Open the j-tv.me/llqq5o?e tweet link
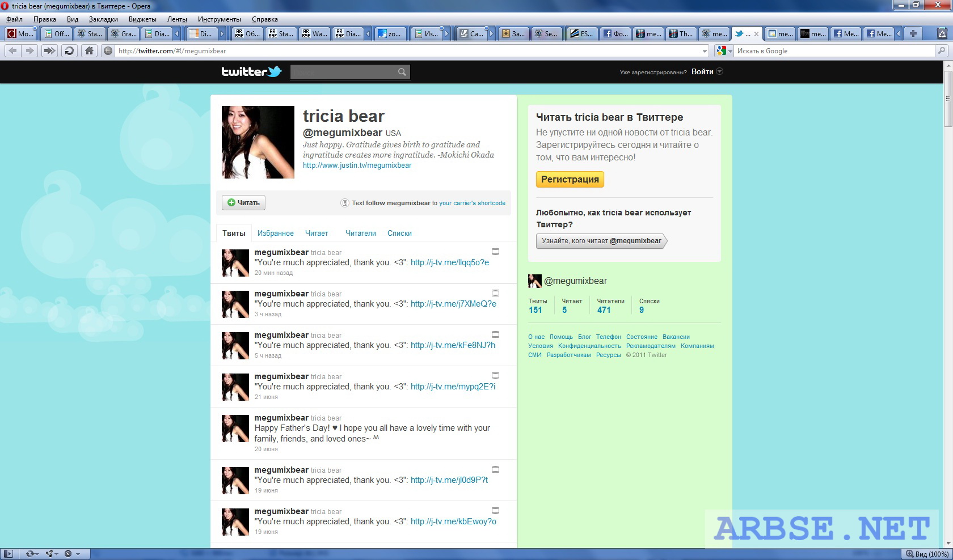Viewport: 953px width, 560px height. coord(450,262)
